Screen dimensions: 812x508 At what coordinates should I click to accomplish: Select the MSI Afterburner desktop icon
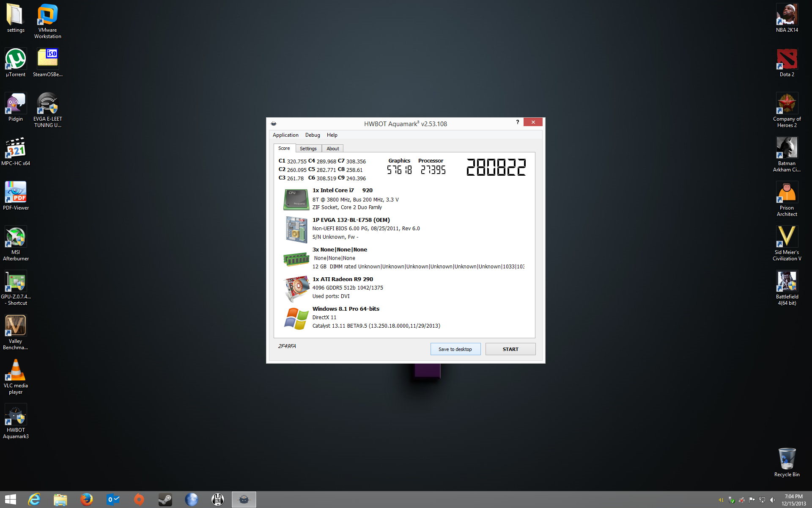16,243
